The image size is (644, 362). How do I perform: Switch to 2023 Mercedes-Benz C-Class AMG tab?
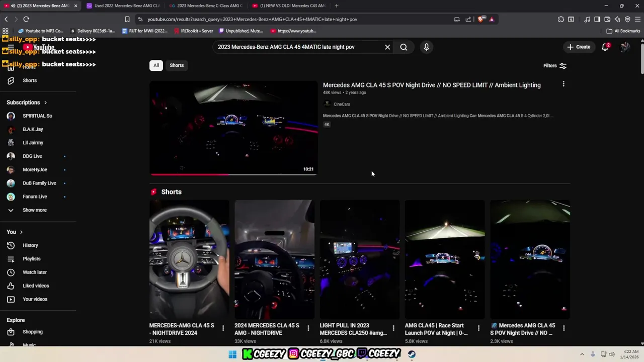point(206,6)
